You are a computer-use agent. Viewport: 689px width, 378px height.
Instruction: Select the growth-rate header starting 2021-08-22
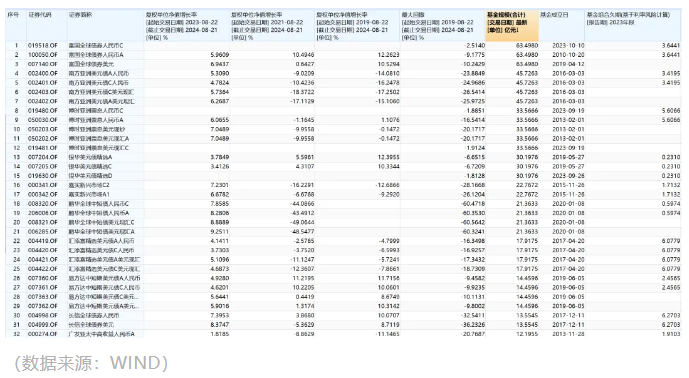(272, 25)
